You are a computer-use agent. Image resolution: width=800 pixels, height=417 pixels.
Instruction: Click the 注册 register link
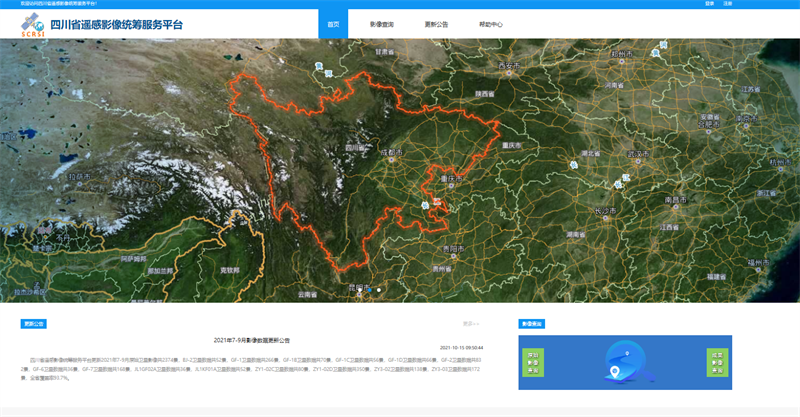click(x=728, y=4)
